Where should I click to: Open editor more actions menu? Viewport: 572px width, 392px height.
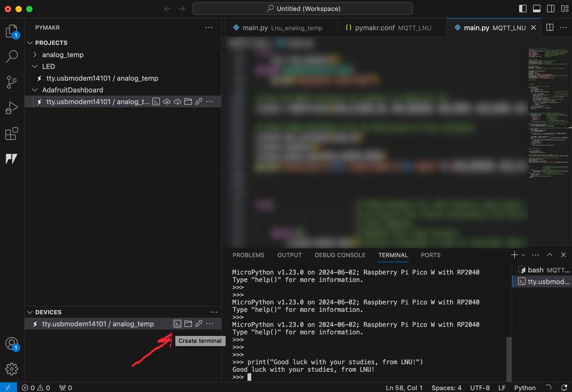click(x=563, y=27)
